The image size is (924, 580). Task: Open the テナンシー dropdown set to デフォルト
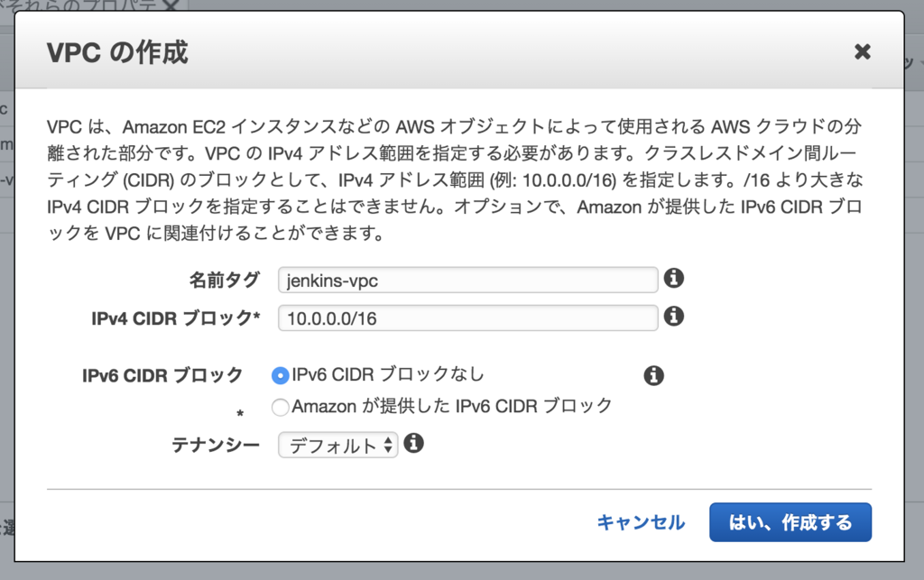click(337, 446)
